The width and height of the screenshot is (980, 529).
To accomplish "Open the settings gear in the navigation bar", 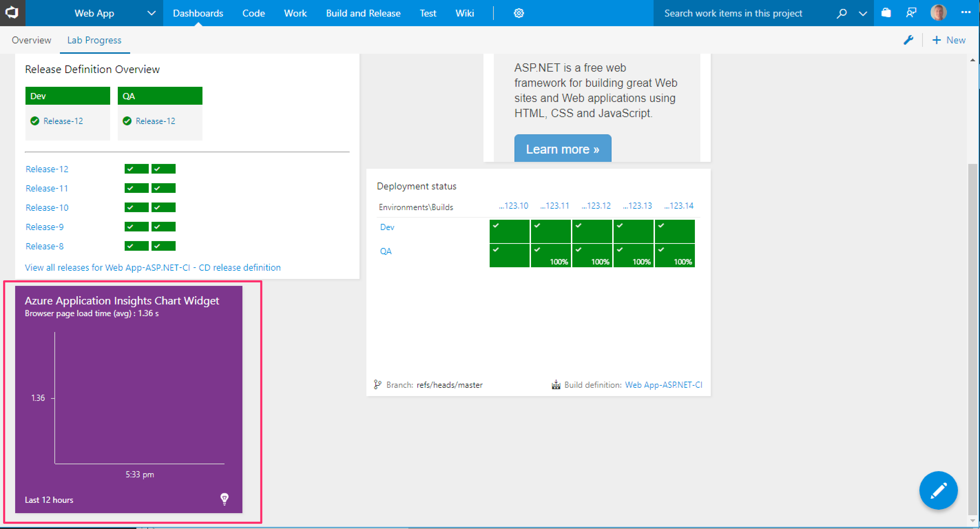I will [519, 13].
